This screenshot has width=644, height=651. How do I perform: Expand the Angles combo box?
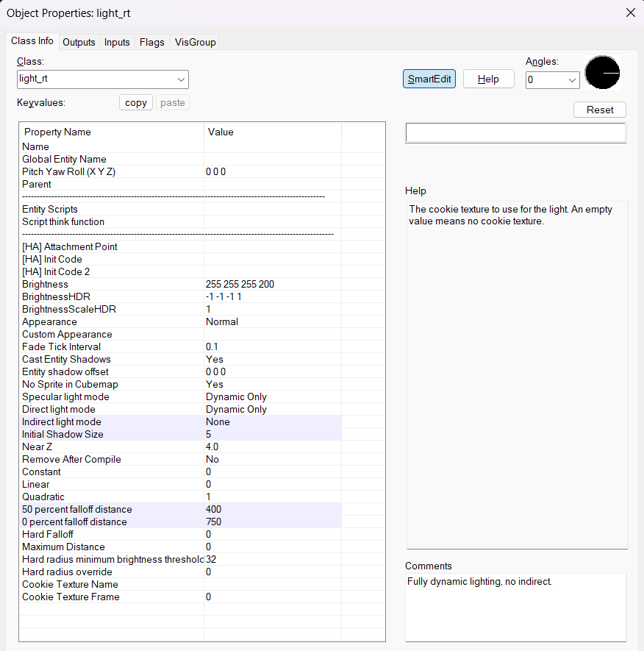point(571,80)
